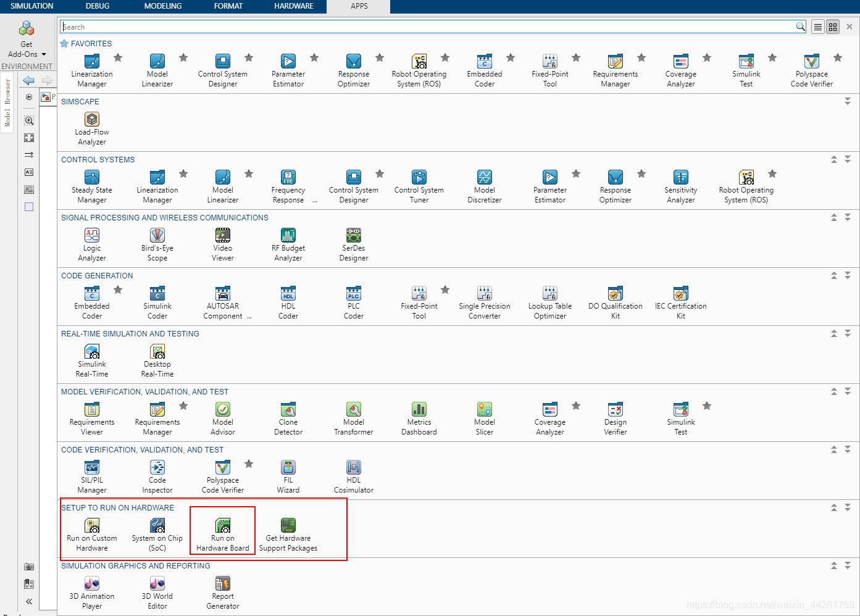Switch to the DEBUG tab

pos(98,6)
